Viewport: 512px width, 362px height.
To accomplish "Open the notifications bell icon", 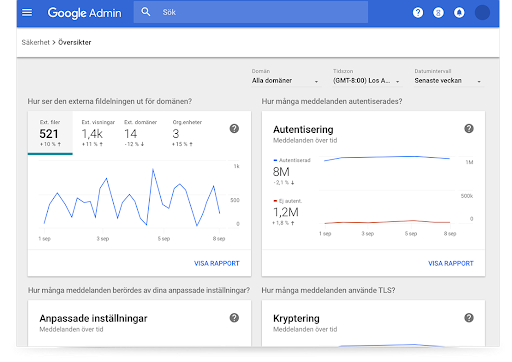I will tap(459, 13).
